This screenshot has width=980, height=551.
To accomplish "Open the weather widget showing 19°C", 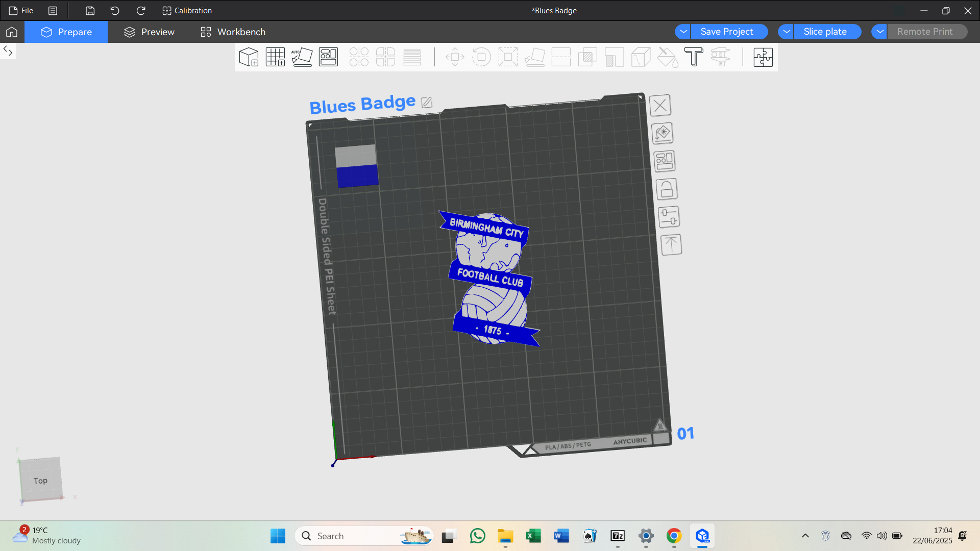I will 47,536.
